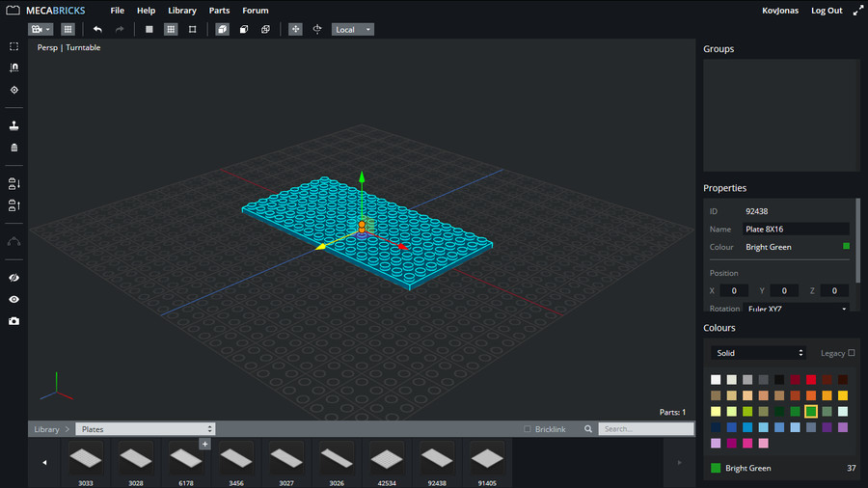Screen dimensions: 868x488
Task: Click the search magnifier icon in library bar
Action: (588, 429)
